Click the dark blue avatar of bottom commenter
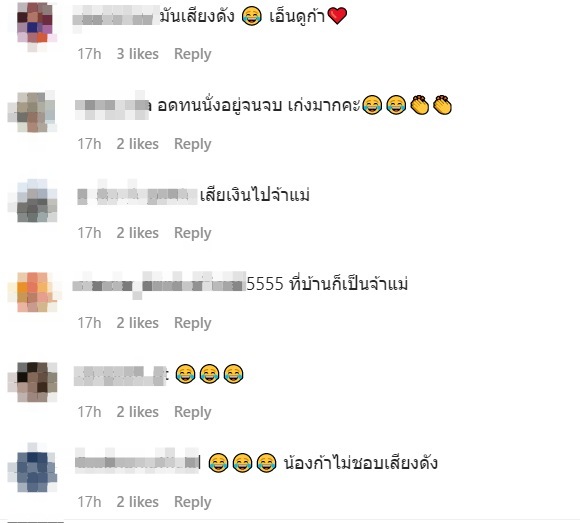The image size is (580, 523). coord(33,468)
